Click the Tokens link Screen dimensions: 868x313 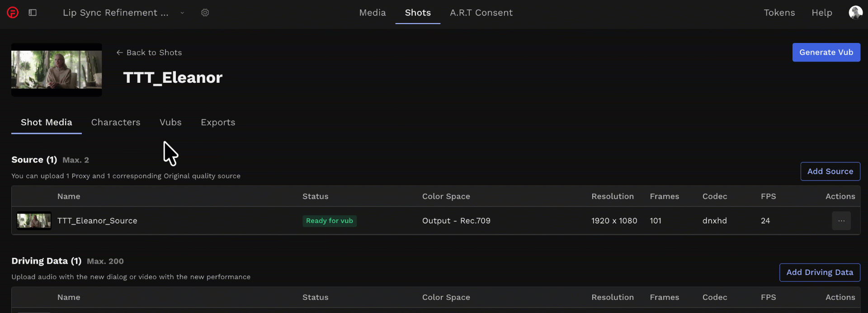pos(779,13)
